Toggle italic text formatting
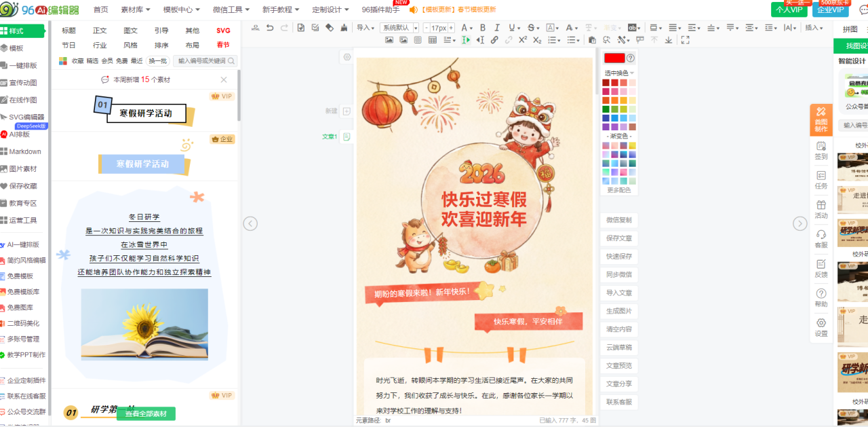The width and height of the screenshot is (868, 427). coord(497,28)
